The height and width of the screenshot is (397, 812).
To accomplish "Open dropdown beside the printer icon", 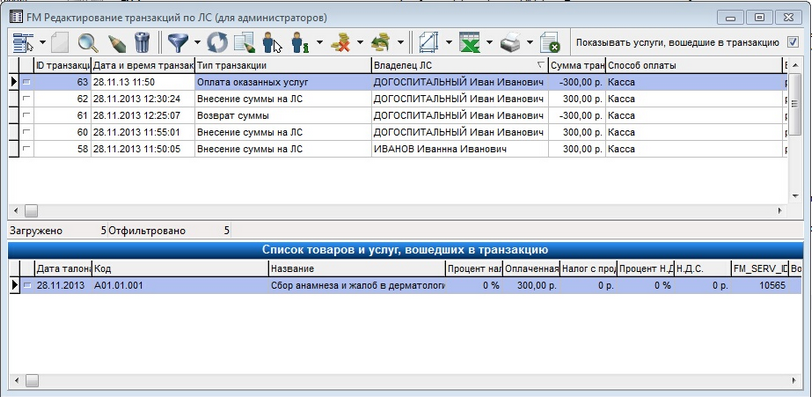I will click(530, 42).
